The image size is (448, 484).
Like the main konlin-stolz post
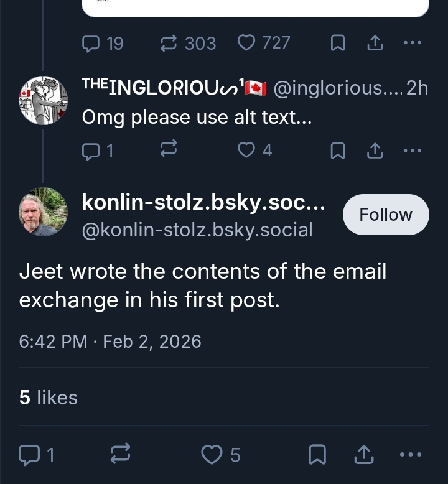pyautogui.click(x=213, y=455)
